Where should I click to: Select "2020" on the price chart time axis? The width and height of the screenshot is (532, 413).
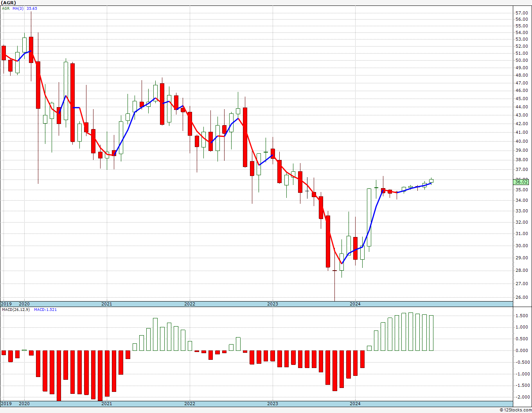24,304
